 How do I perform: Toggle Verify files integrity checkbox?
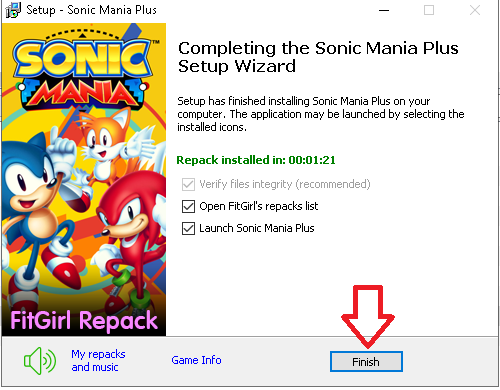[188, 184]
